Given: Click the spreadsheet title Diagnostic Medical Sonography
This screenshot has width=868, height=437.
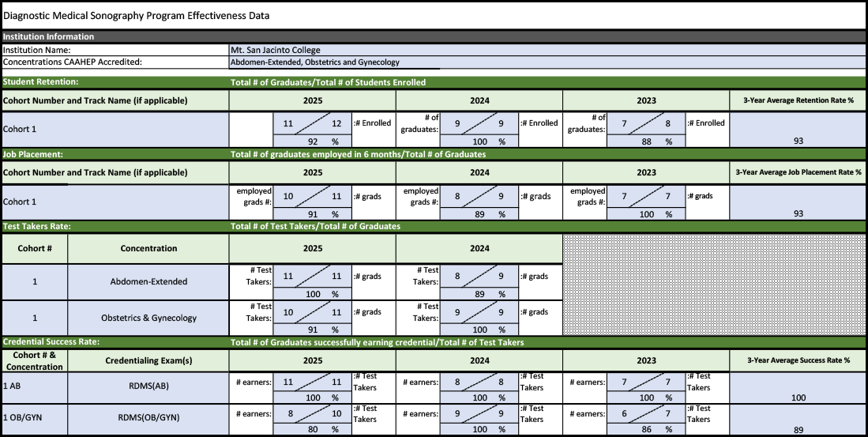Looking at the screenshot, I should pyautogui.click(x=136, y=15).
